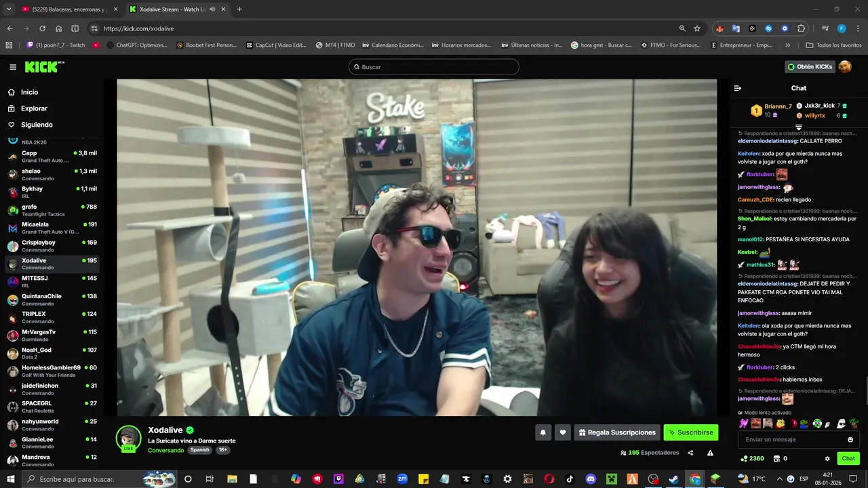
Task: Open the Windows Start menu
Action: 11,479
